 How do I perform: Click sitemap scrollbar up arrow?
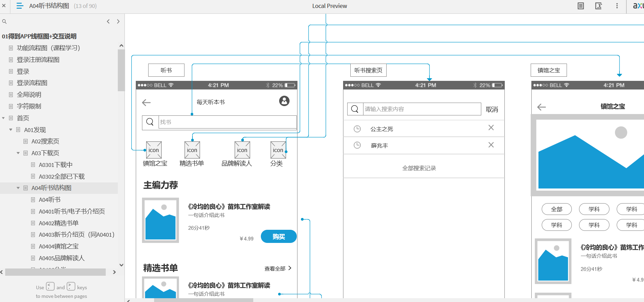[121, 46]
